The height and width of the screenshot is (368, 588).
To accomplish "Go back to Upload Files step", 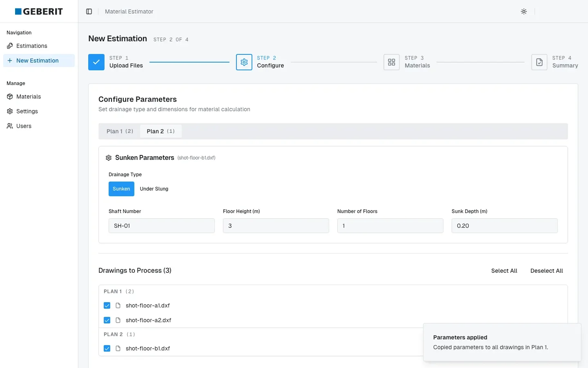I will pyautogui.click(x=116, y=62).
